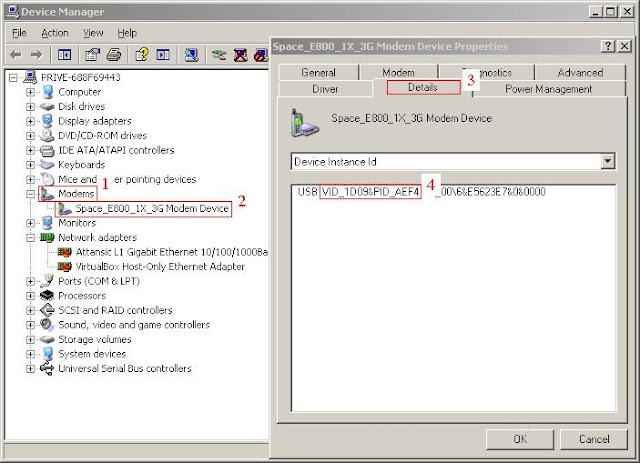Expand the Display adapters node
The height and width of the screenshot is (463, 640).
point(30,121)
